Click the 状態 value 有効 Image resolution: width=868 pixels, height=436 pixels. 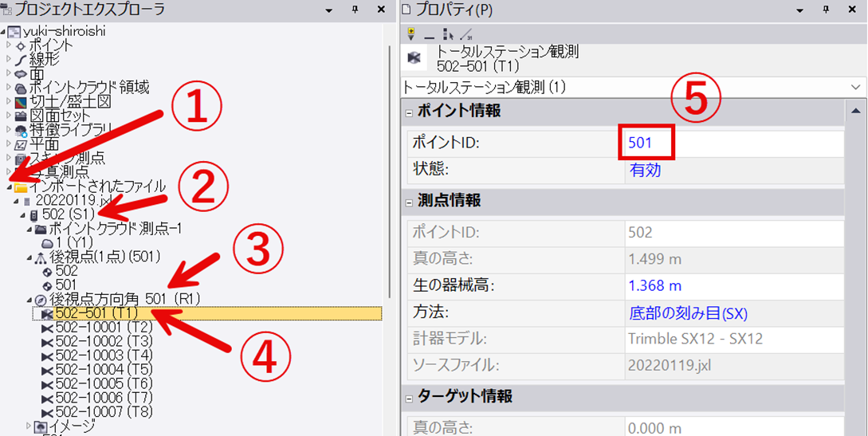(645, 170)
